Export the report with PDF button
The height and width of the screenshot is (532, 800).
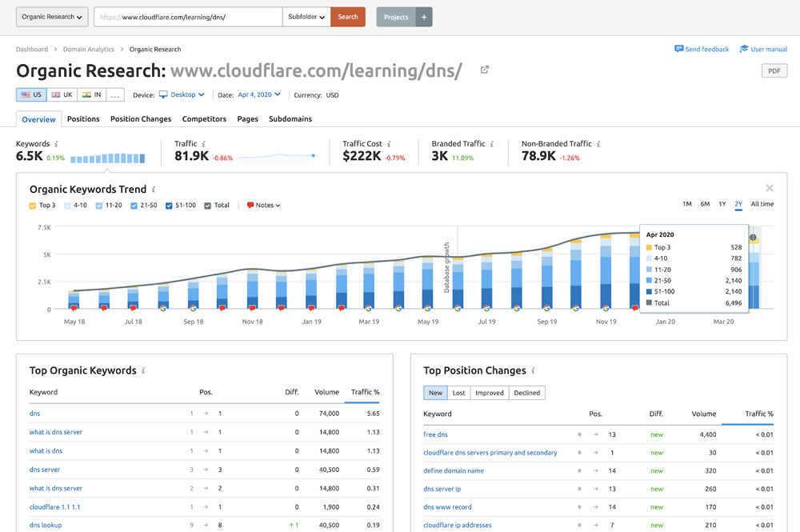774,71
